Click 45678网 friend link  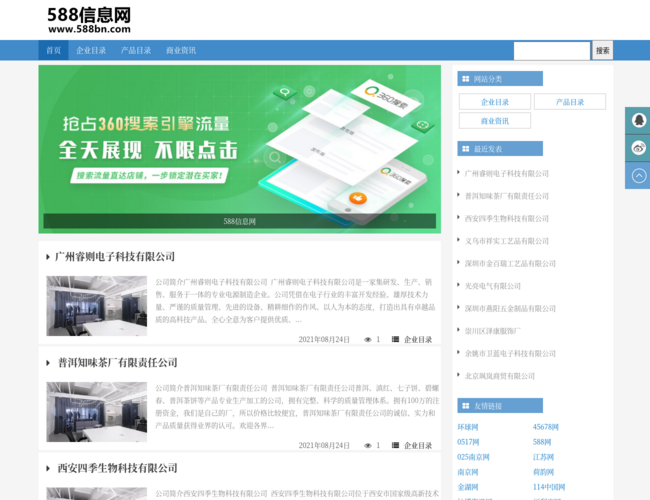coord(546,427)
